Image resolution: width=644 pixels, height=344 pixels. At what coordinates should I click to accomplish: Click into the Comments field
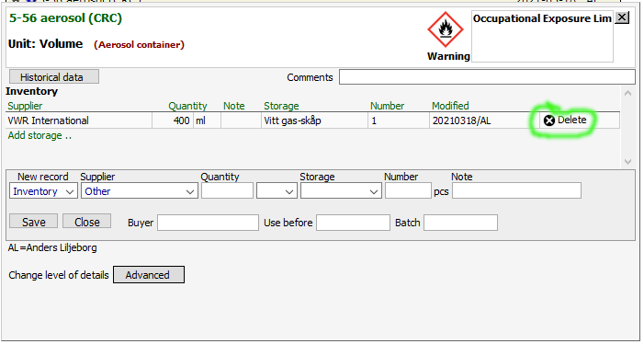pos(487,77)
